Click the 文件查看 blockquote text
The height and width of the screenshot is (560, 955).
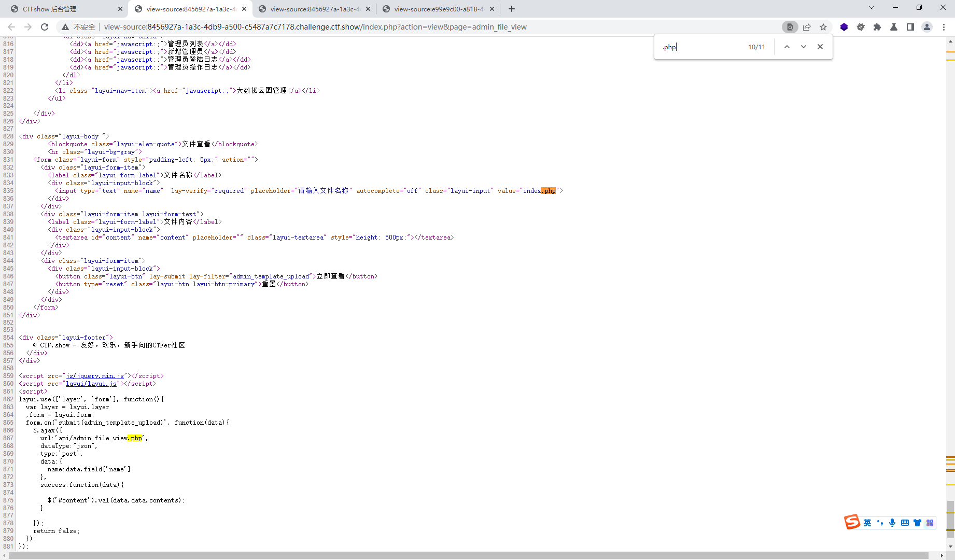[196, 144]
